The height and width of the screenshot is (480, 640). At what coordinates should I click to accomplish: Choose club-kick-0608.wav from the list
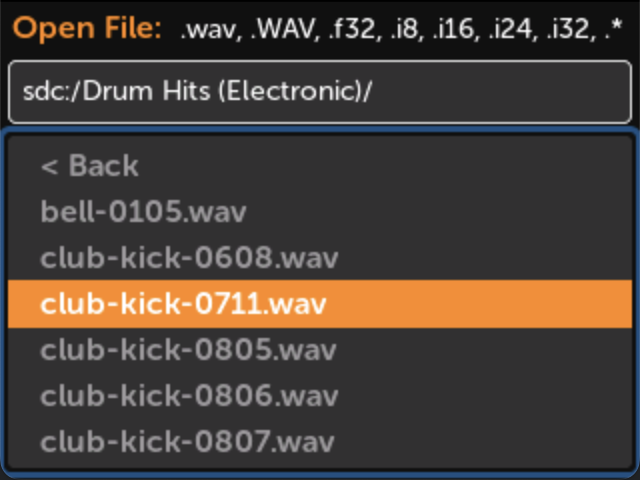[x=320, y=258]
